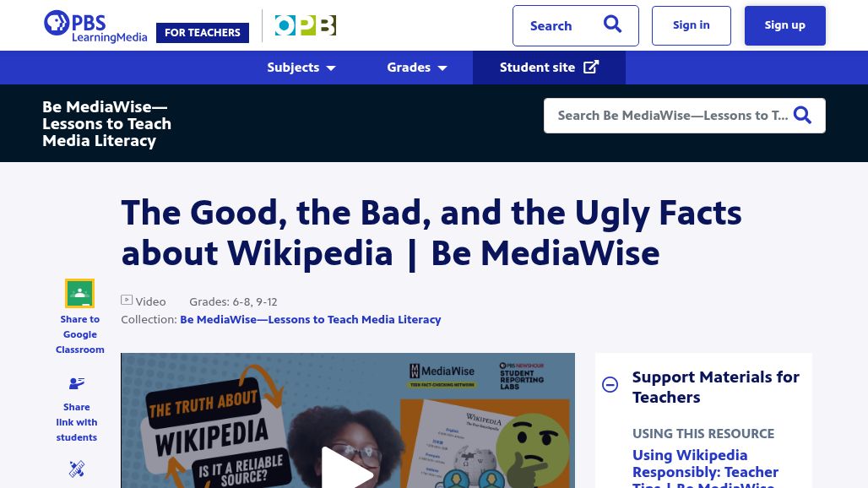This screenshot has width=868, height=488.
Task: Click the Sign in button
Action: pos(691,24)
